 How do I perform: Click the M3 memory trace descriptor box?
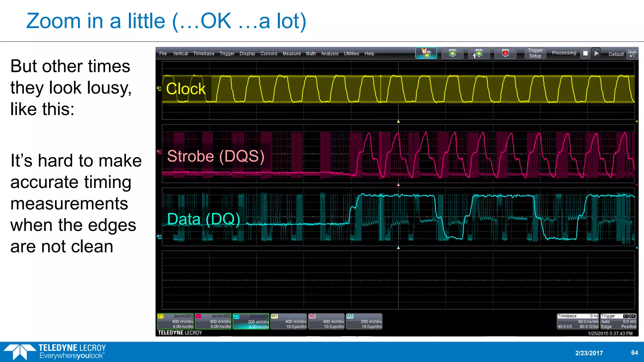point(364,321)
